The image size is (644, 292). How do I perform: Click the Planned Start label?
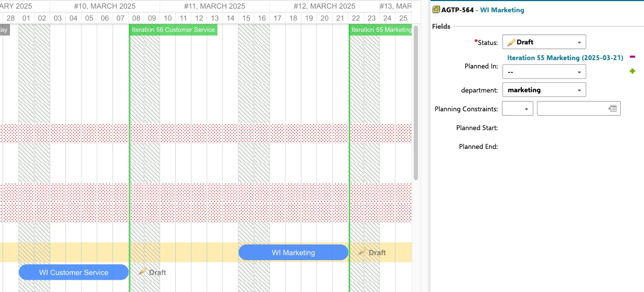point(477,128)
